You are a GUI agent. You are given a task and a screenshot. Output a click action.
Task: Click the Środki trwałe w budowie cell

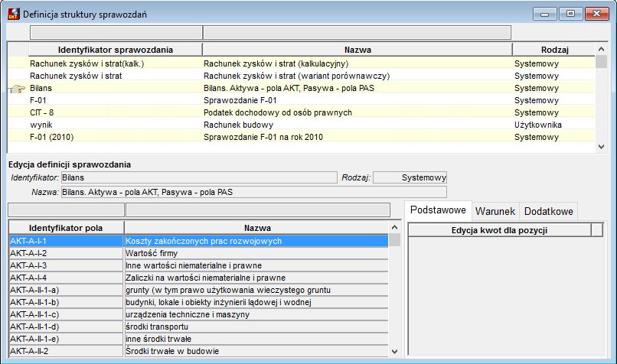256,351
